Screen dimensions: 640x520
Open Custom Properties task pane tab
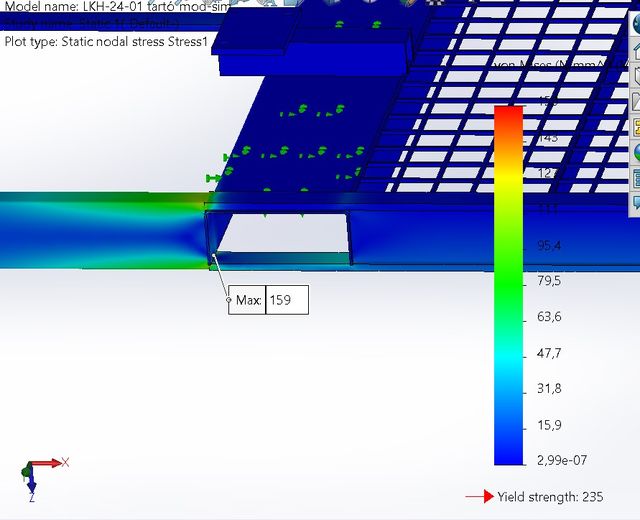(635, 178)
